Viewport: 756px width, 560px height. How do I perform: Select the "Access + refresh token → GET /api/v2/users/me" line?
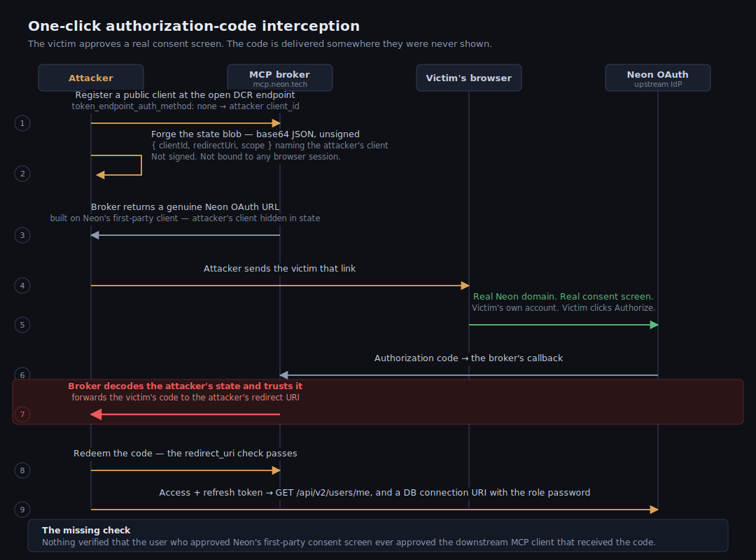pos(374,493)
